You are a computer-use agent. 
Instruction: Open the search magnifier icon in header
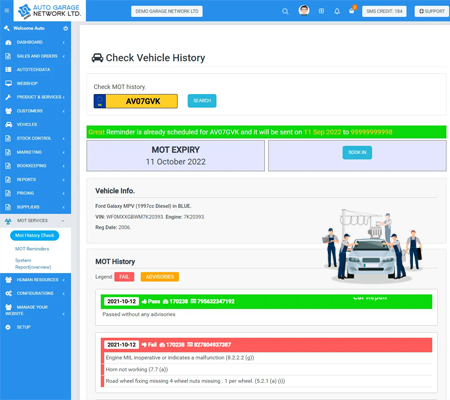[285, 11]
